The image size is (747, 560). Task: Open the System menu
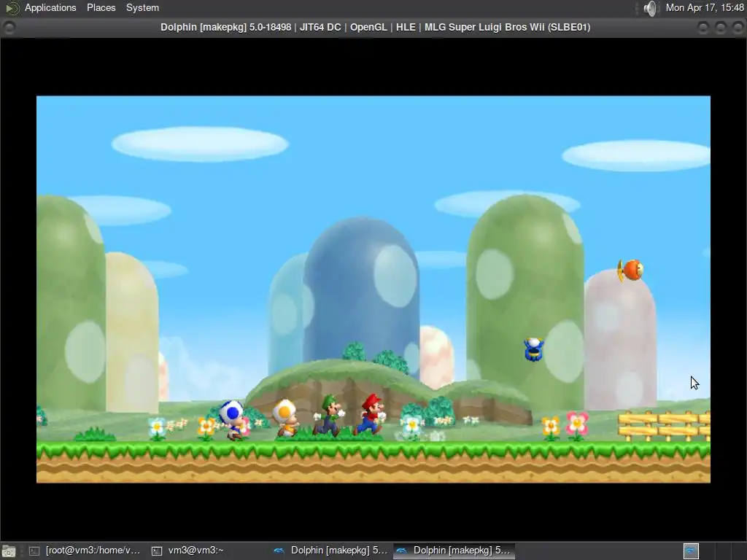click(142, 7)
